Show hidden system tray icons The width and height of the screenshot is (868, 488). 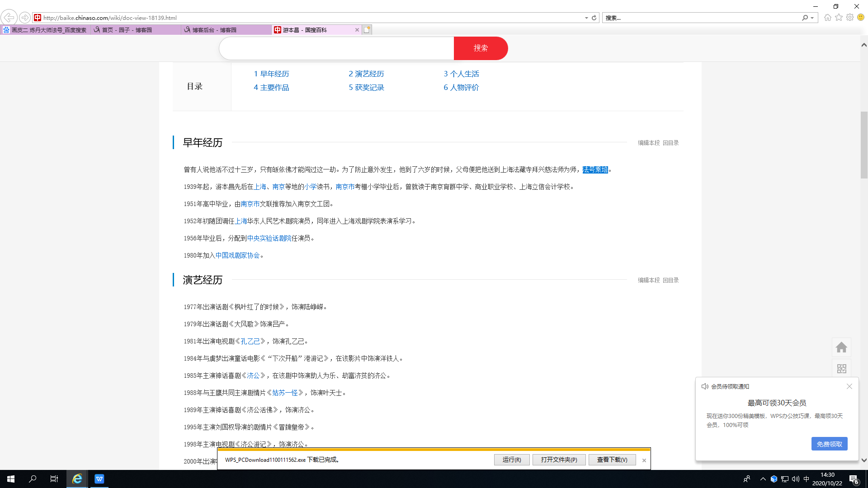point(763,479)
